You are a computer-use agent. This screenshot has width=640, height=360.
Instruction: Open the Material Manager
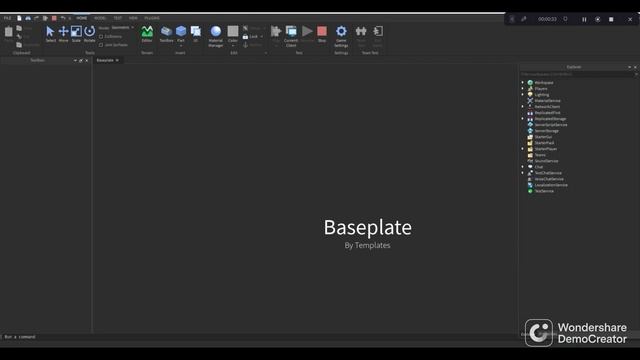(216, 36)
